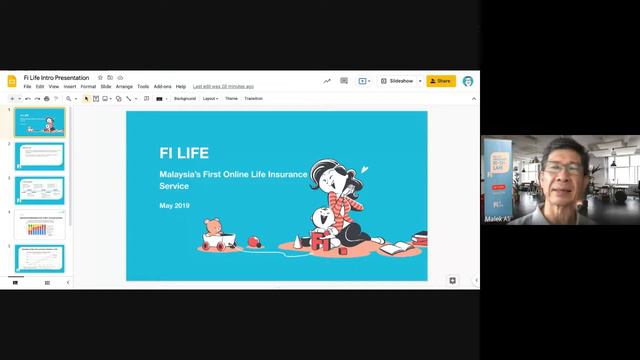
Task: Redo the last action
Action: click(x=37, y=99)
